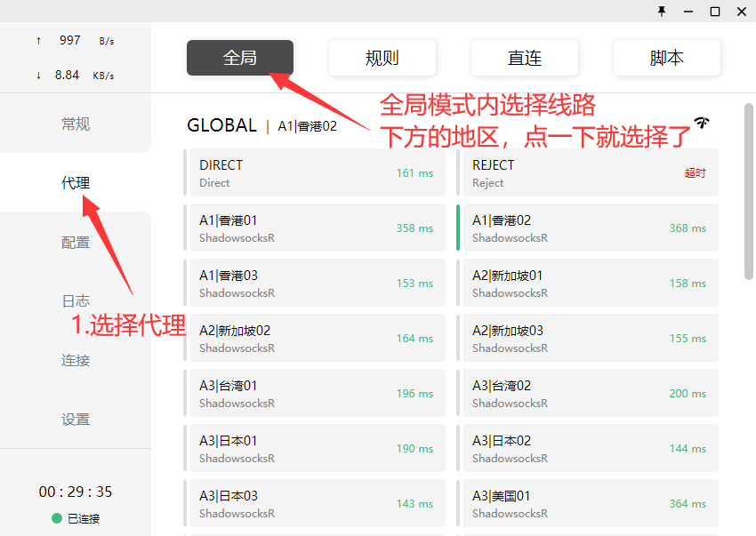Open the 日志 logs sidebar page
756x536 pixels.
76,301
